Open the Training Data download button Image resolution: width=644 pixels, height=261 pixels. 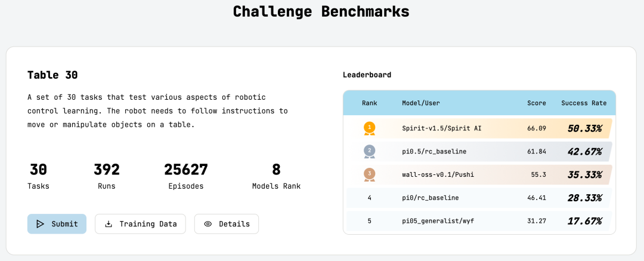pos(141,224)
